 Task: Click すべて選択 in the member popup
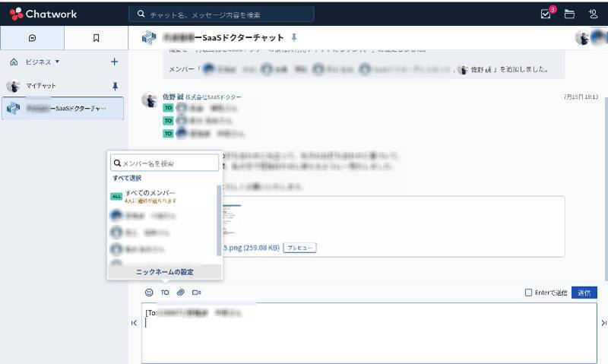127,179
